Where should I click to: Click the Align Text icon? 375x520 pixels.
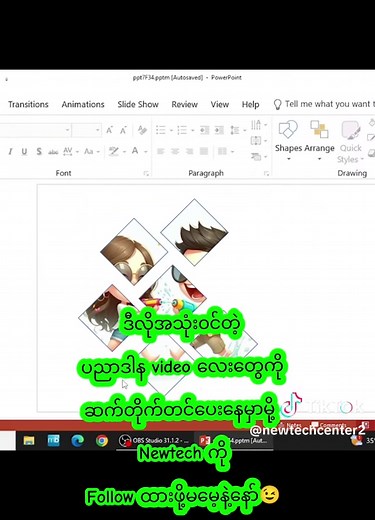point(256,141)
